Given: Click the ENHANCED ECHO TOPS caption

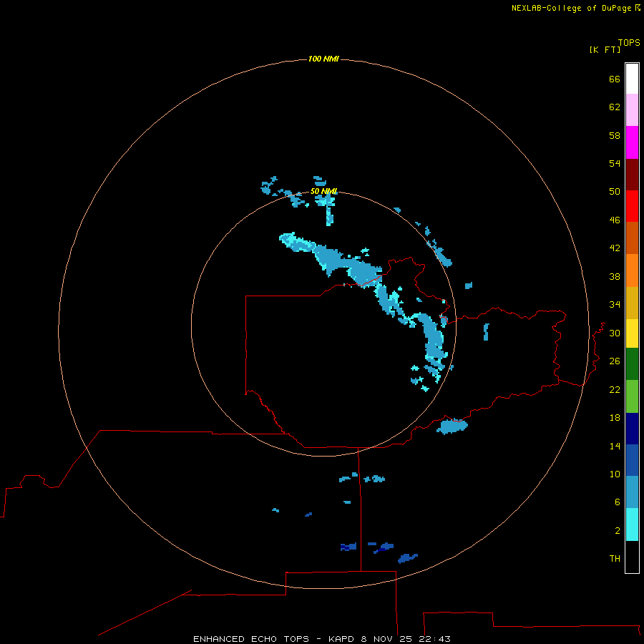Looking at the screenshot, I should pos(251,639).
